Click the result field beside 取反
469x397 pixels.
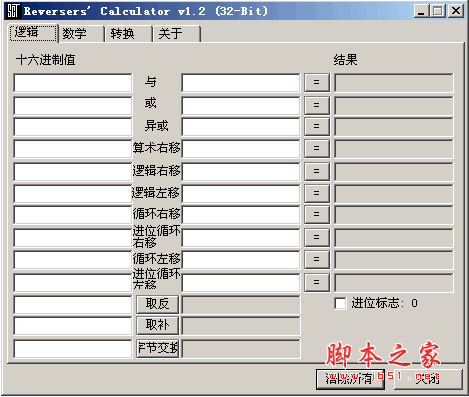pos(241,305)
